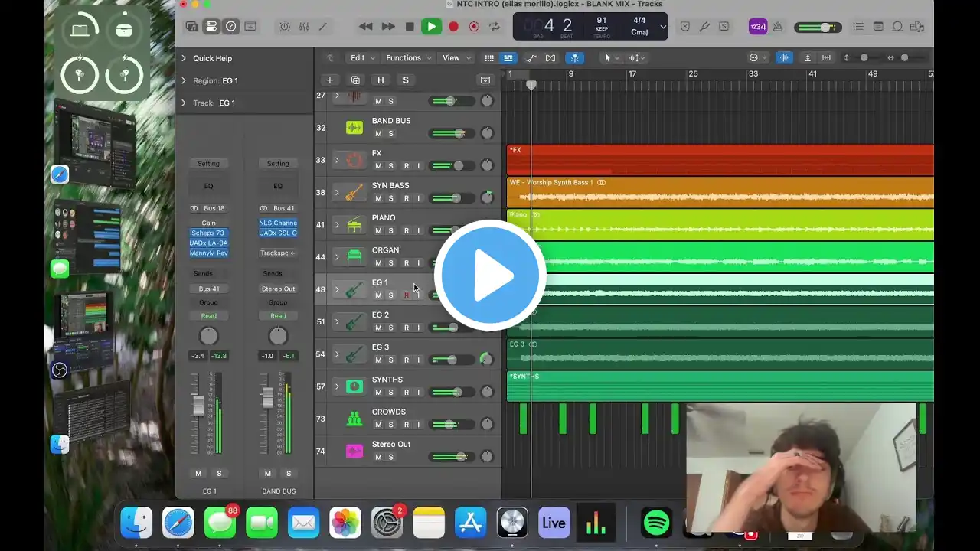
Task: Select the CROWDS track icon
Action: 354,419
